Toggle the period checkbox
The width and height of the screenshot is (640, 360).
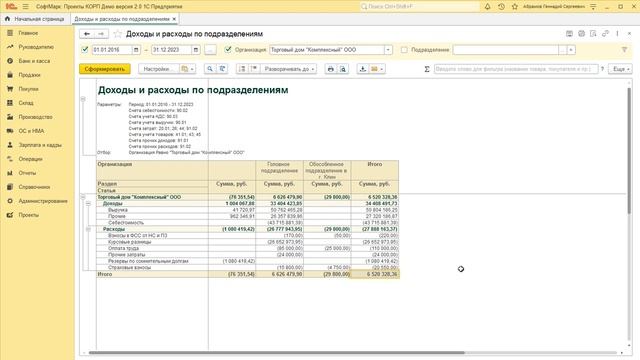click(x=85, y=49)
